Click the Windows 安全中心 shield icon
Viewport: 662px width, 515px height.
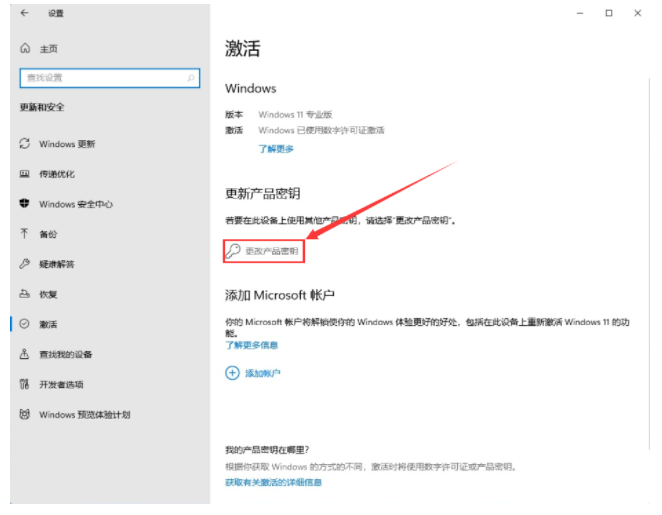[25, 204]
